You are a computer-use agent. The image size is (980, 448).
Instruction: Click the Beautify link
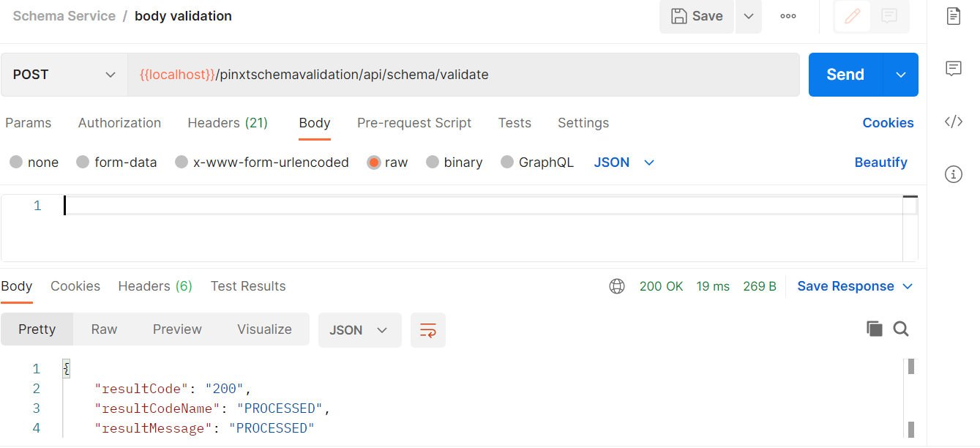881,162
